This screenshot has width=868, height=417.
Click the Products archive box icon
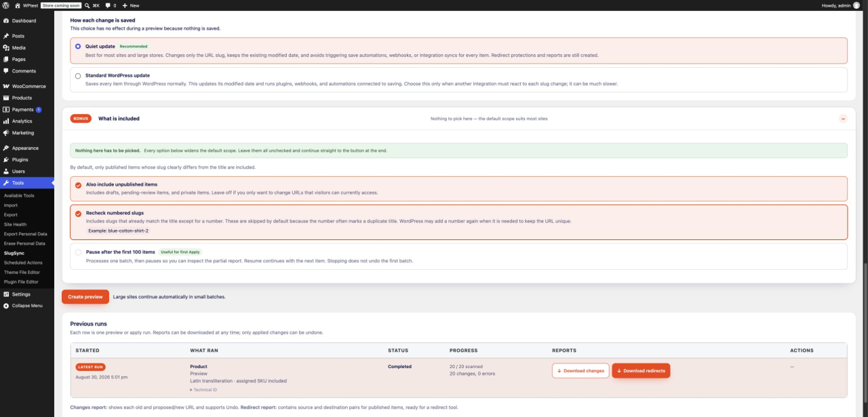click(6, 98)
